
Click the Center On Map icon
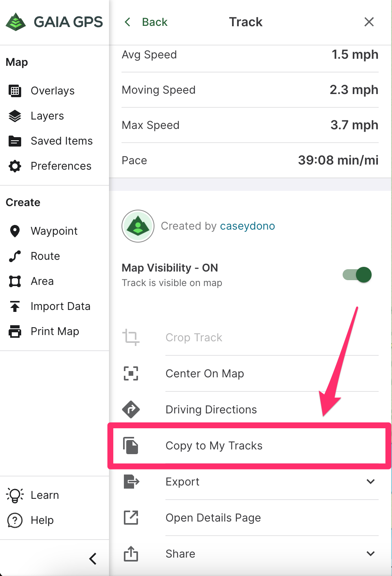pos(131,373)
